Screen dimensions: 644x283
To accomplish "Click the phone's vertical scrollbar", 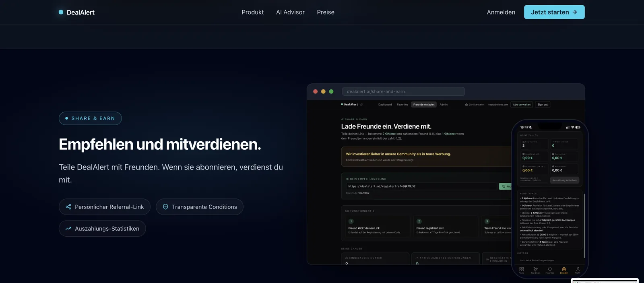I will pyautogui.click(x=584, y=225).
